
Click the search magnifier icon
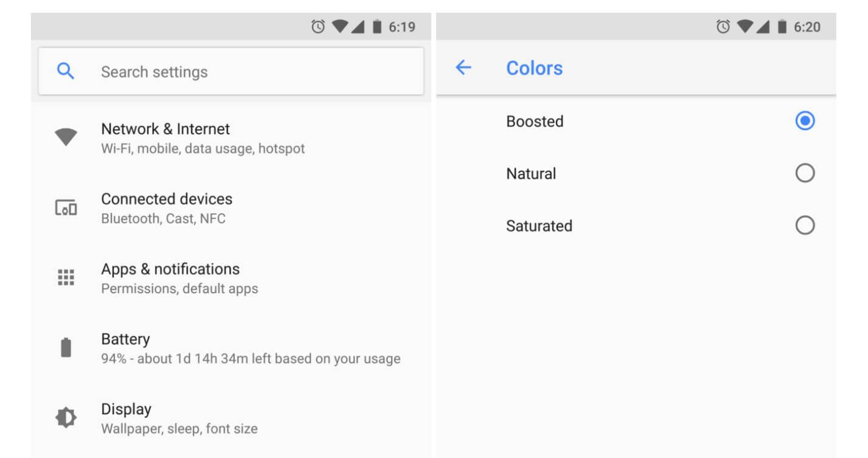click(65, 71)
